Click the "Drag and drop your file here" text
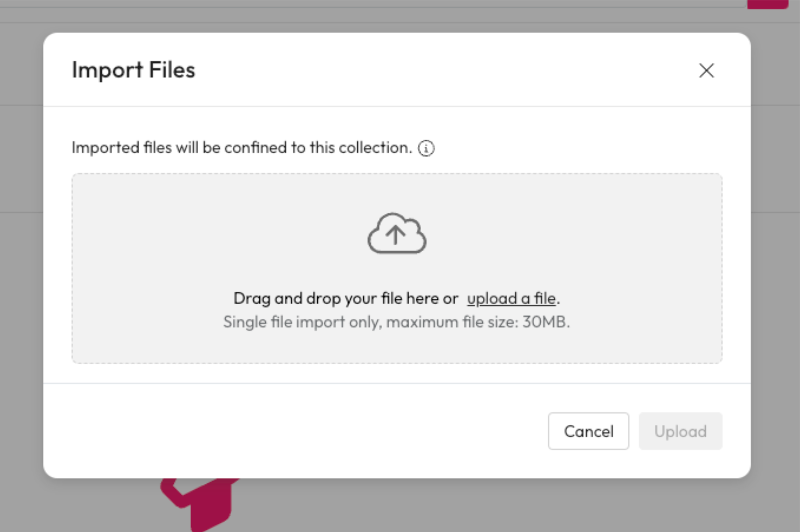Screen dimensions: 800x532 tap(345, 298)
